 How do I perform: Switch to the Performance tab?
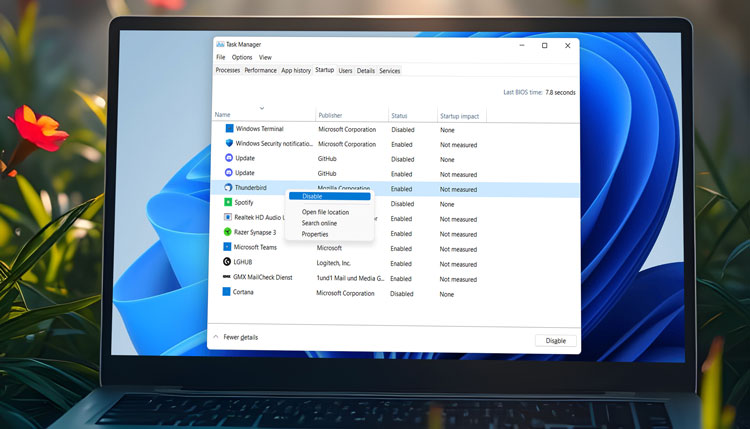tap(260, 70)
